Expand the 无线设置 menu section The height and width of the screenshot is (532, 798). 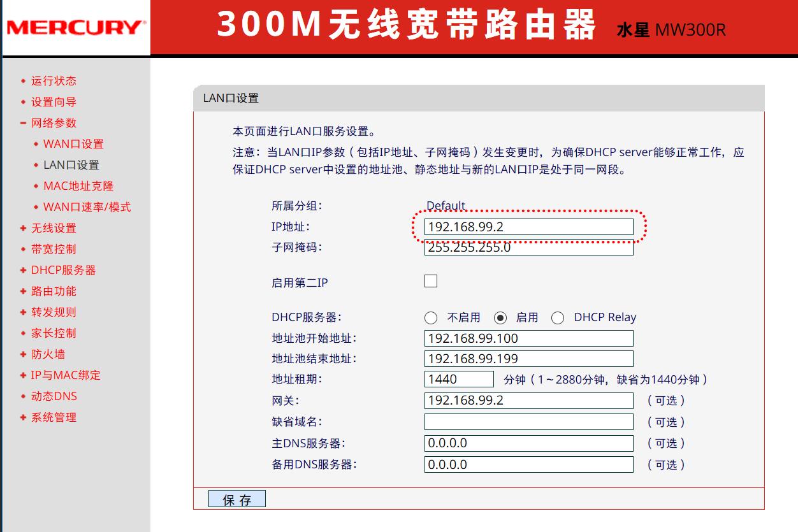point(54,228)
